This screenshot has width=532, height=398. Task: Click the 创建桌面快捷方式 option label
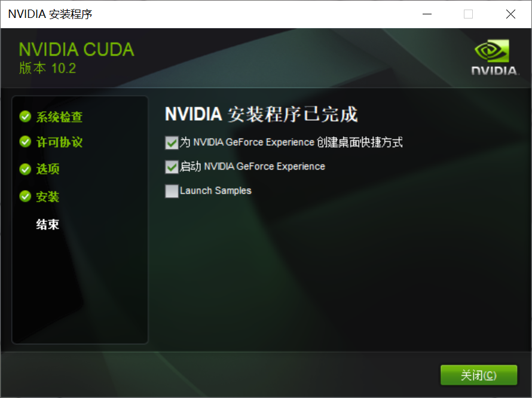pyautogui.click(x=291, y=142)
